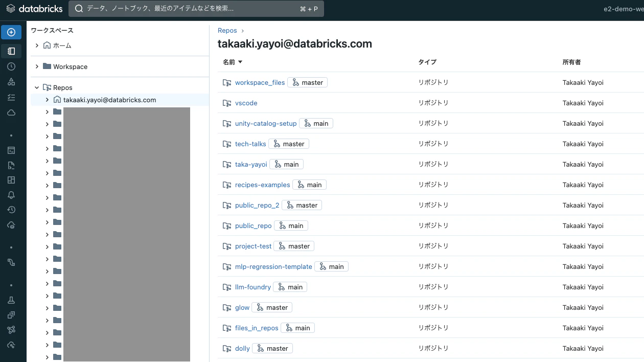
Task: Open the Workspace browser sidebar icon
Action: [11, 51]
